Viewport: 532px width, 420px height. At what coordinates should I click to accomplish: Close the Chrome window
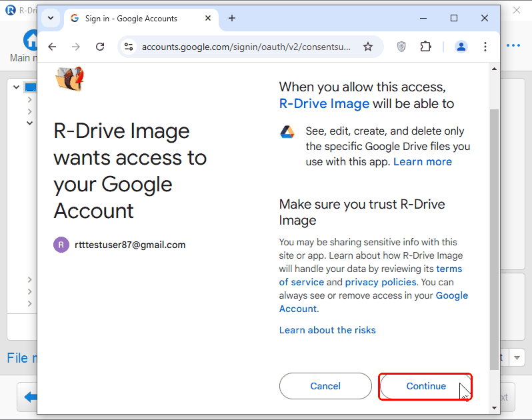click(485, 18)
